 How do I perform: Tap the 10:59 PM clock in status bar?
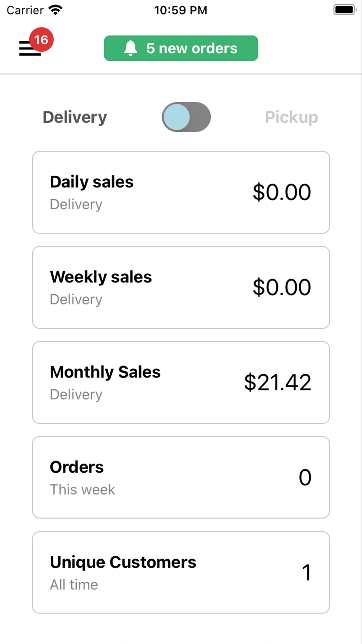tap(181, 10)
